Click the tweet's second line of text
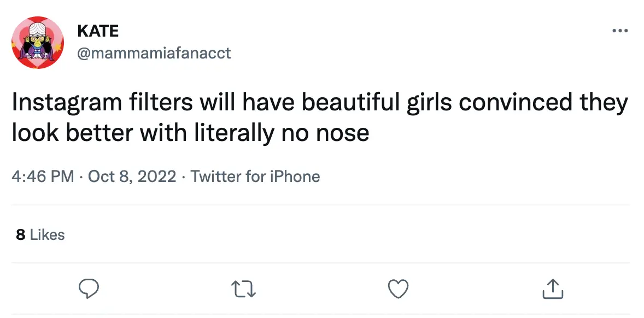Viewport: 644px width, 318px height. (190, 132)
